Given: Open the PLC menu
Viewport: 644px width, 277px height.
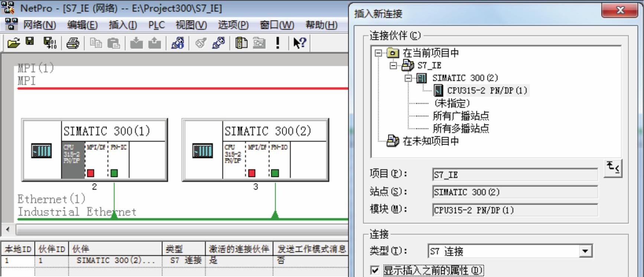Looking at the screenshot, I should tap(156, 25).
